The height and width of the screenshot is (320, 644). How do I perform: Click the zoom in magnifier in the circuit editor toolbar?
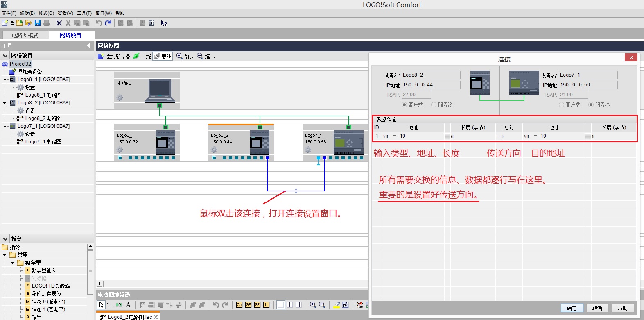[x=313, y=305]
